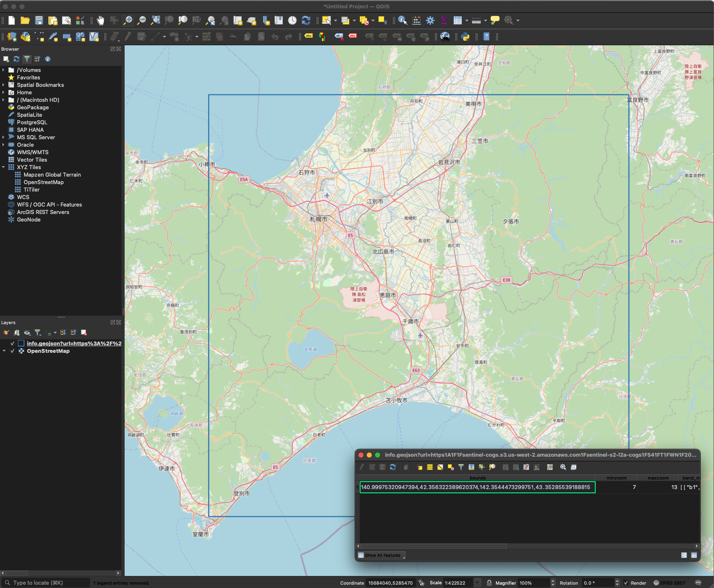Toggle the extents icon beside the Coordinate field
This screenshot has height=588, width=714.
click(421, 583)
